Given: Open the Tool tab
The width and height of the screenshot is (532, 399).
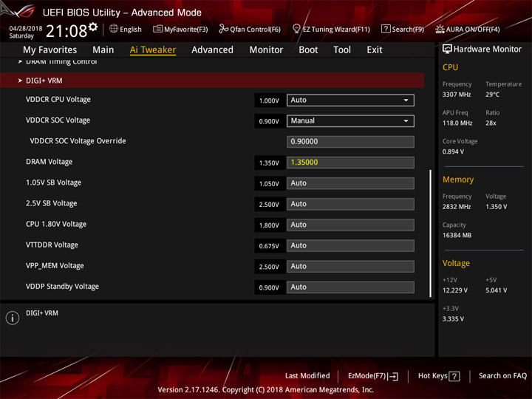Looking at the screenshot, I should point(342,50).
